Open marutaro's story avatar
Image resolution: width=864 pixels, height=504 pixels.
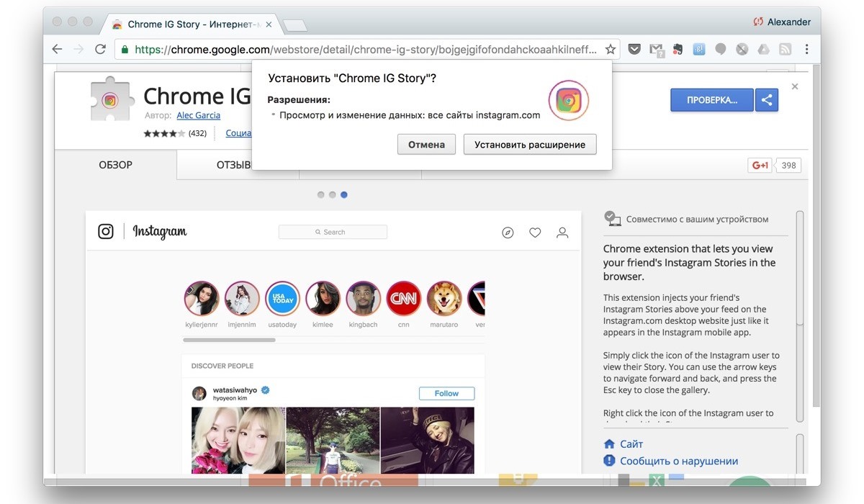444,298
